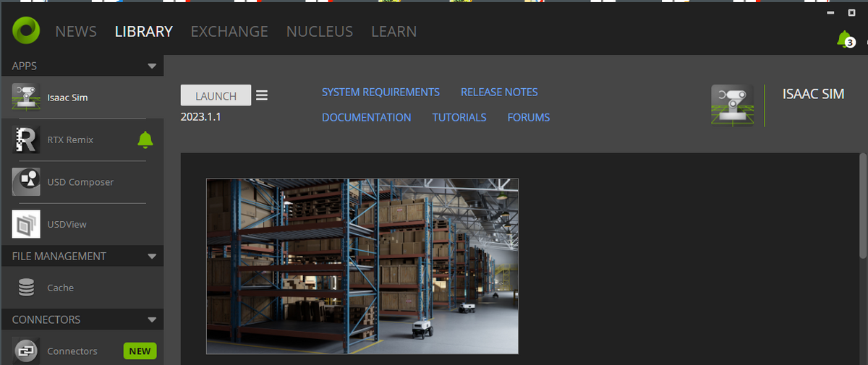Click the Cache database icon
Screen dimensions: 868x365
[27, 288]
